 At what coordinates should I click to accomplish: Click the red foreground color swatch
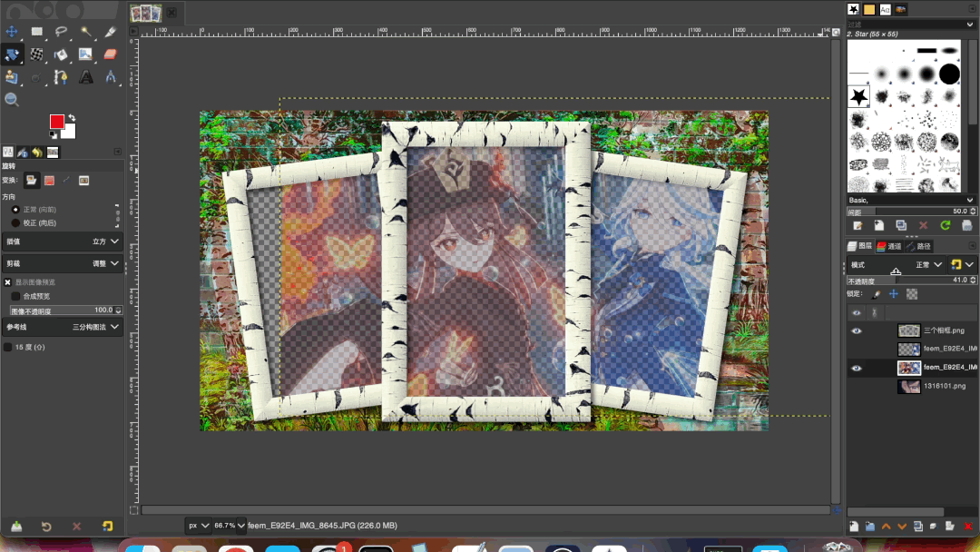point(56,122)
